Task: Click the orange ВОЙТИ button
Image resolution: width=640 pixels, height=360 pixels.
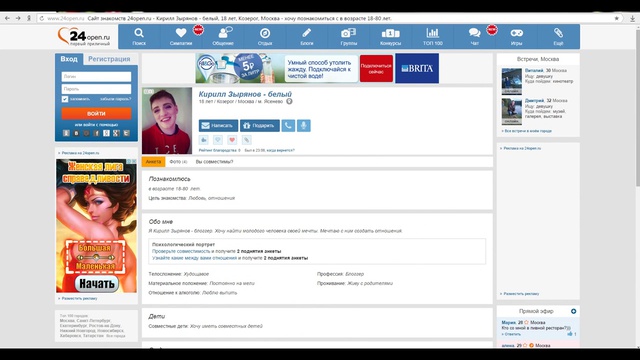Action: tap(96, 113)
